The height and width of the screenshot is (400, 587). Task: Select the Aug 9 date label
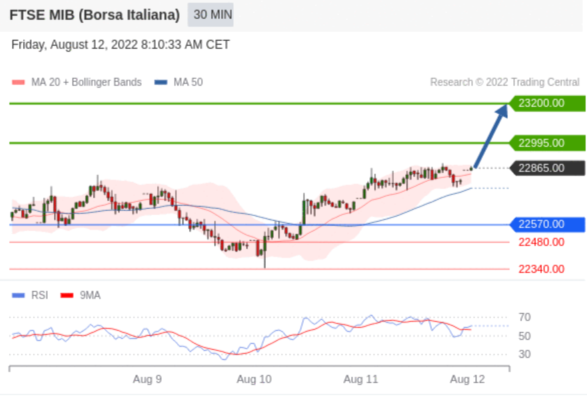(147, 379)
